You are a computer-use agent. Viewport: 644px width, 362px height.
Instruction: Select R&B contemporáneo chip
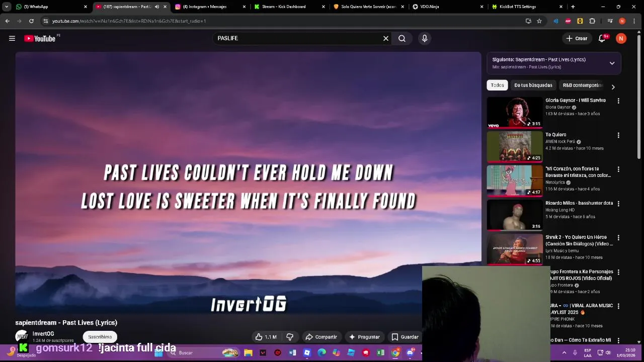(583, 85)
